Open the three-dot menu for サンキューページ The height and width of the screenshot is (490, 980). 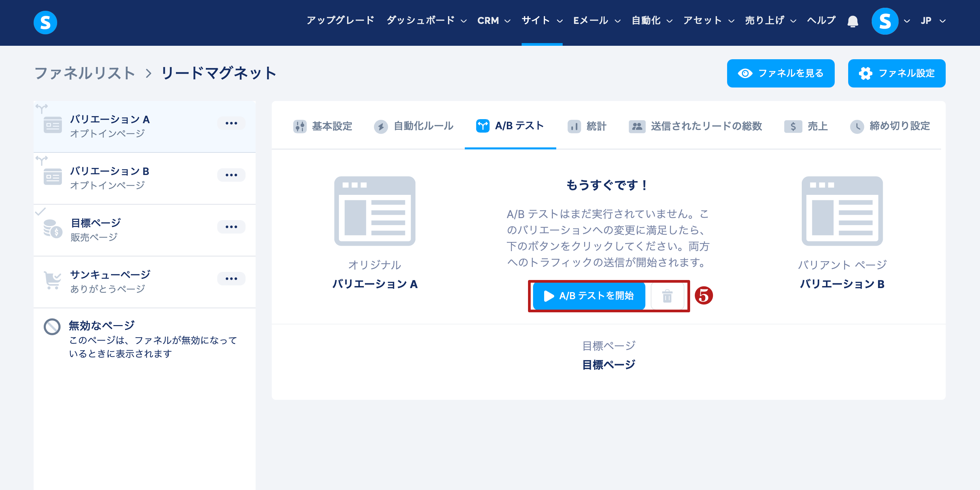click(231, 279)
